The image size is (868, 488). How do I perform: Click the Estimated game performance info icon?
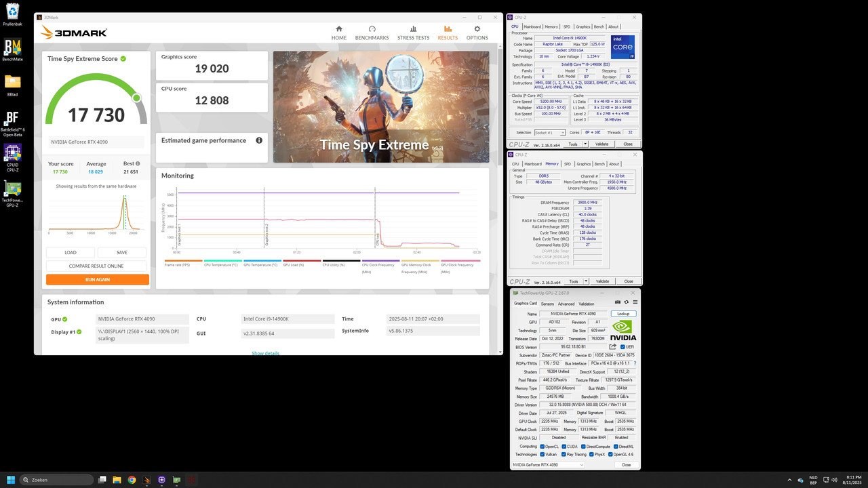259,140
